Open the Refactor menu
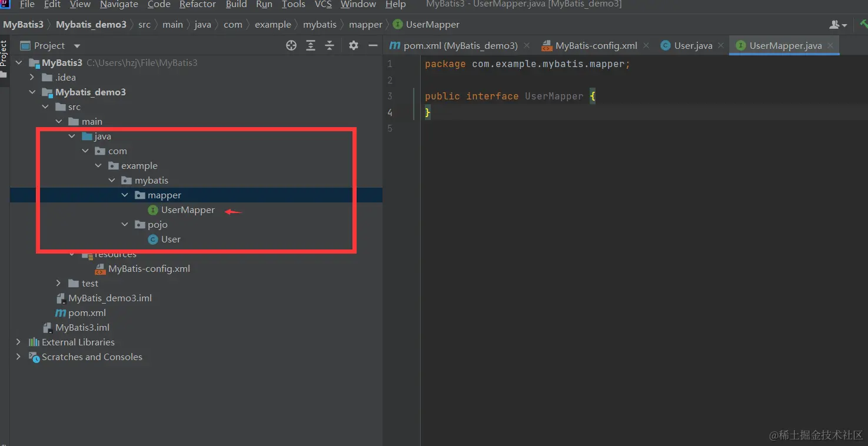The width and height of the screenshot is (868, 446). point(198,4)
